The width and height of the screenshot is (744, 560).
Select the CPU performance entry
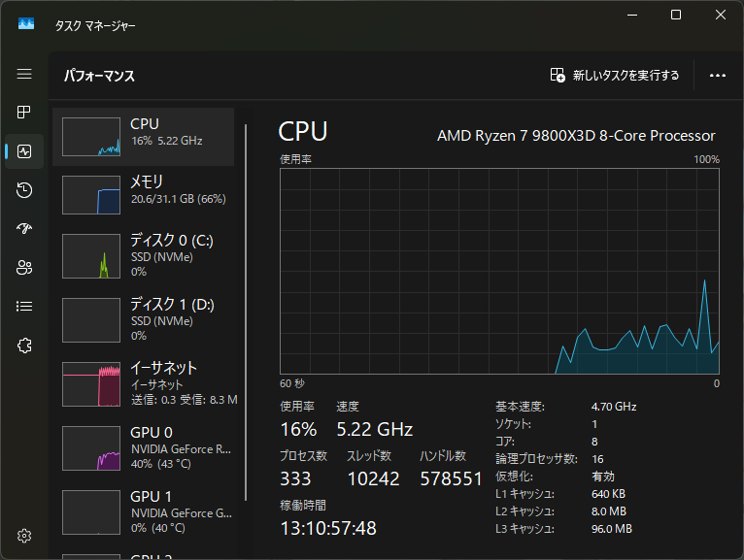point(143,137)
